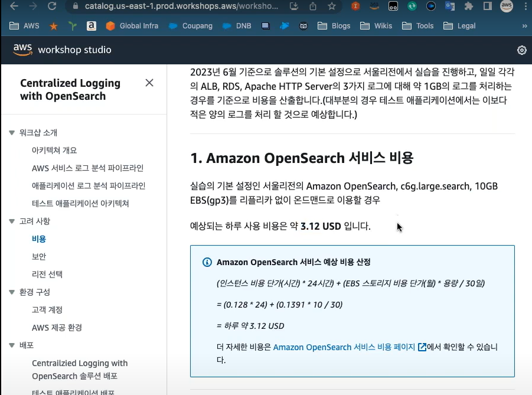Toggle the browser side panel icon
The width and height of the screenshot is (532, 395).
click(488, 6)
